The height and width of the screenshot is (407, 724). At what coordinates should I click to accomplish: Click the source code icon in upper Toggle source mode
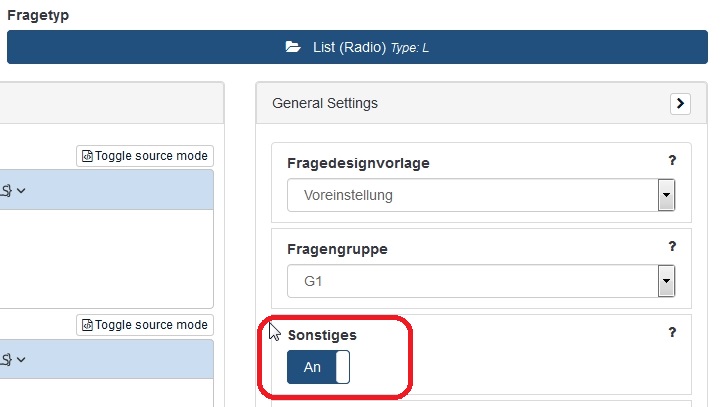[x=87, y=156]
